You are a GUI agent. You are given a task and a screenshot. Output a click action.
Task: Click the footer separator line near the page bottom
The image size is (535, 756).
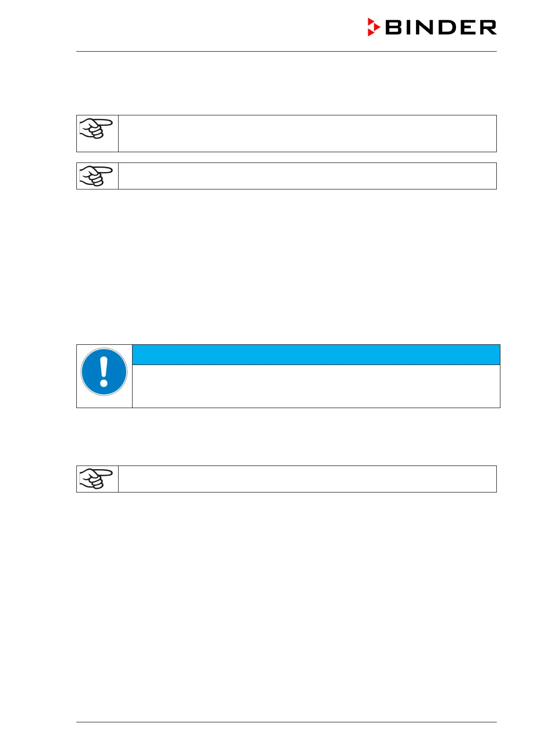click(x=286, y=722)
